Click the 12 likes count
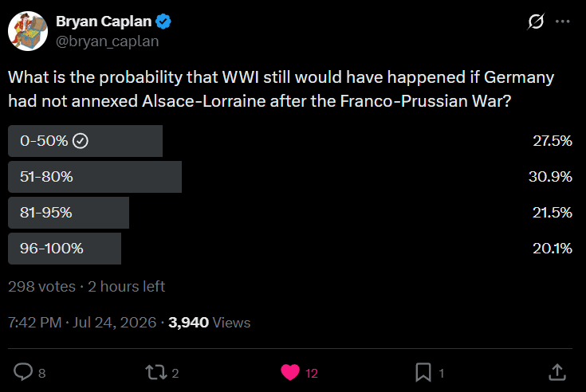Viewport: 586px width, 392px height. pos(311,373)
